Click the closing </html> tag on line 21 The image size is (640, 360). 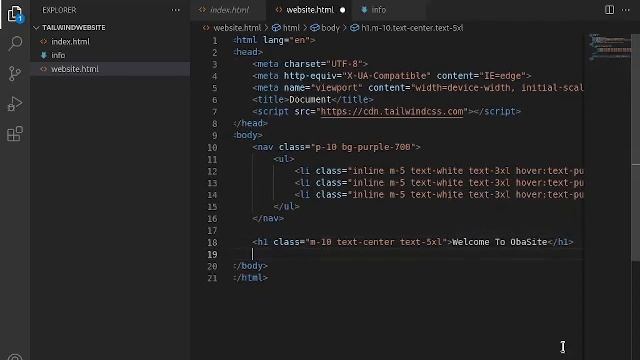click(x=251, y=278)
